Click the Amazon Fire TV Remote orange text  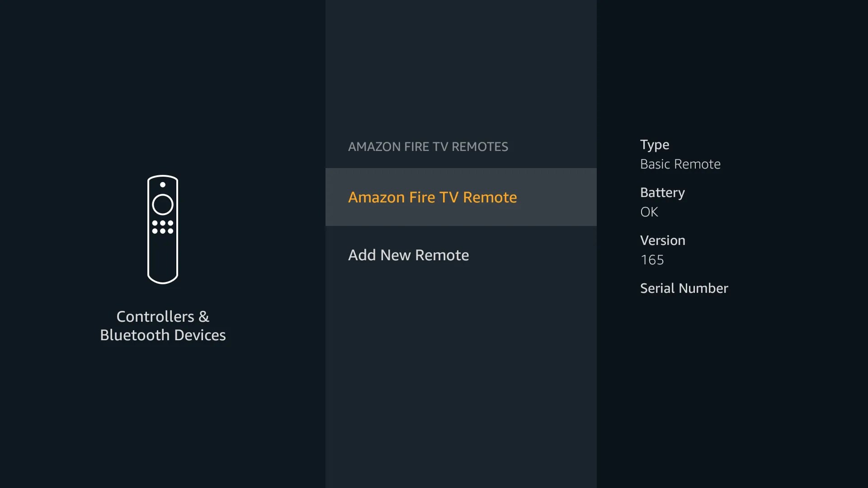[432, 197]
